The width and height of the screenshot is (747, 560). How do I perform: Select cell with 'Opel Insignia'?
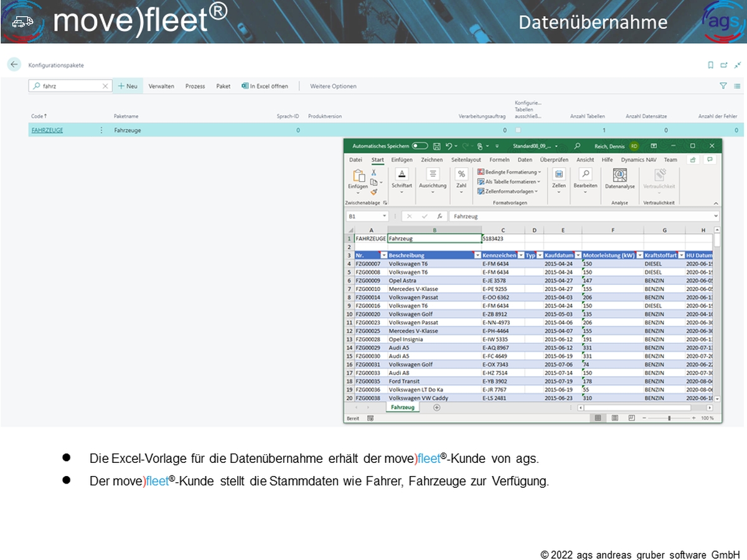(x=434, y=340)
